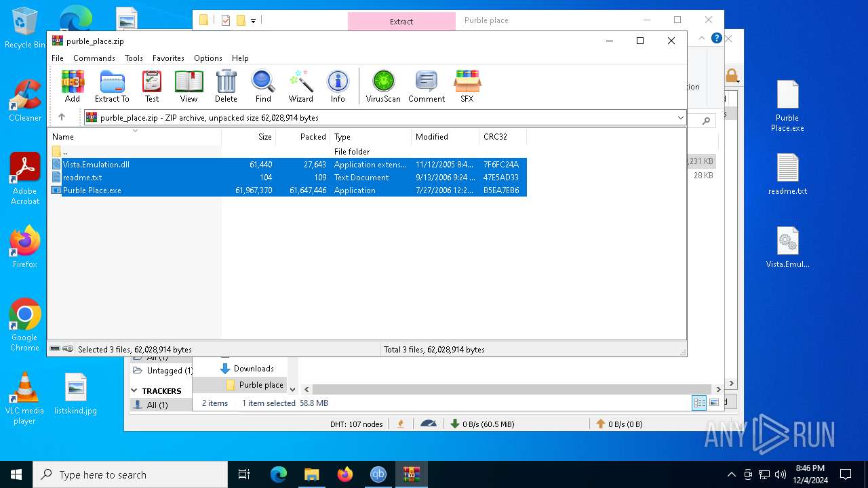868x488 pixels.
Task: Show hidden system tray icons
Action: 731,474
